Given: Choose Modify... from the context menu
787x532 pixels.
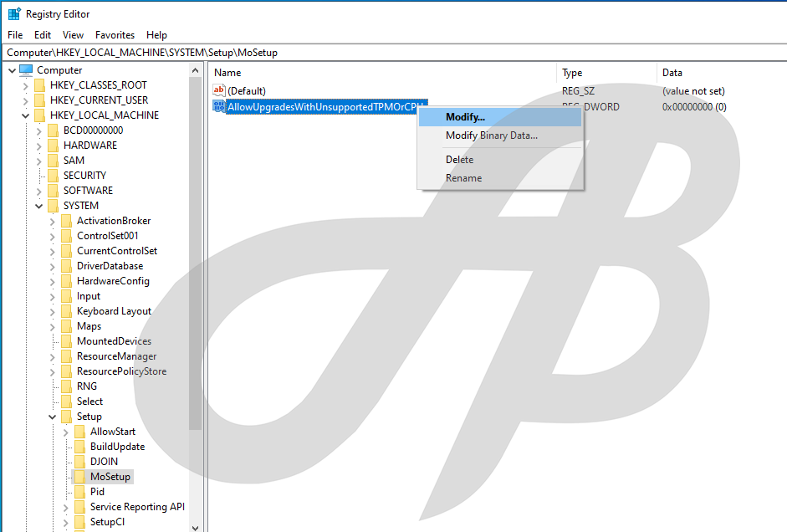Looking at the screenshot, I should (500, 117).
